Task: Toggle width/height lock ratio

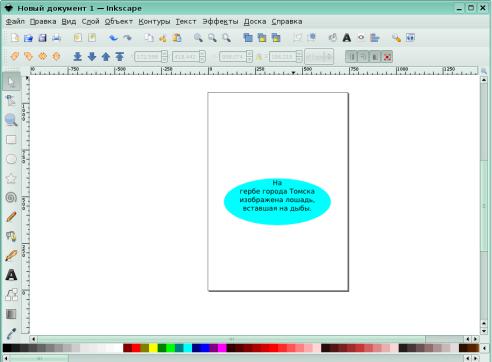Action: [x=259, y=57]
